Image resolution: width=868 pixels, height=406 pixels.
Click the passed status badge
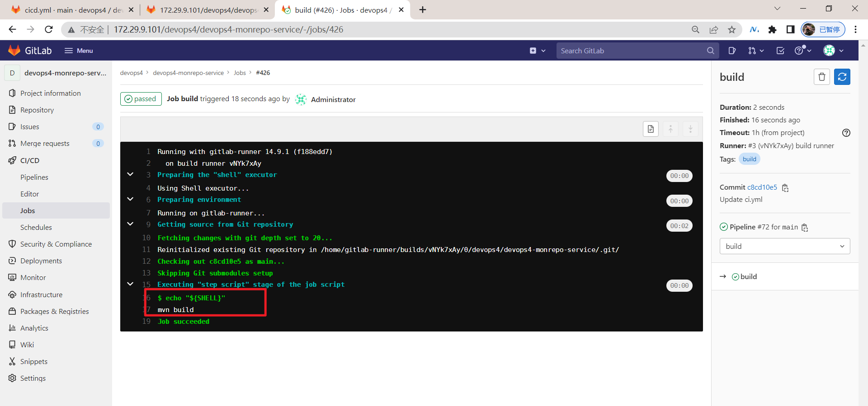pyautogui.click(x=141, y=99)
